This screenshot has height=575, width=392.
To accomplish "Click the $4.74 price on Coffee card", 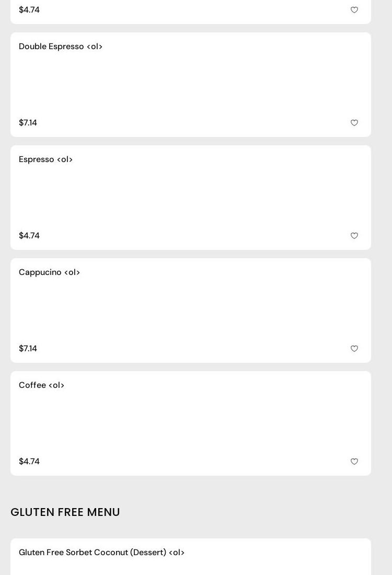I will [x=29, y=462].
